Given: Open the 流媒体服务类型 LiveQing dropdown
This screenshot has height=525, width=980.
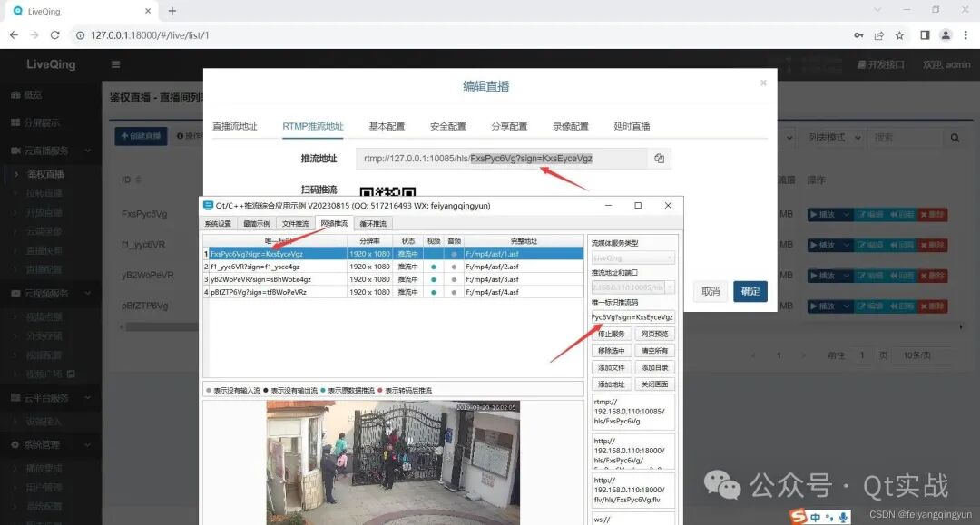Looking at the screenshot, I should click(x=633, y=257).
